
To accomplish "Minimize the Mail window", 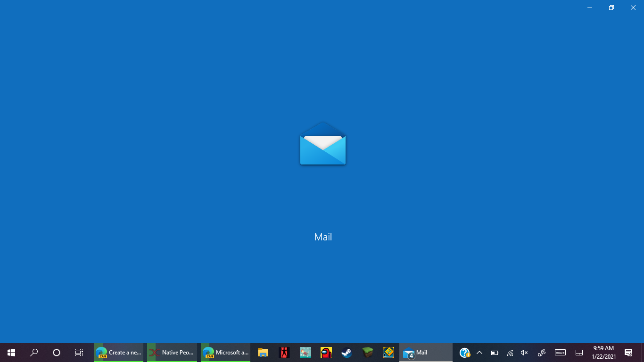I will [590, 8].
